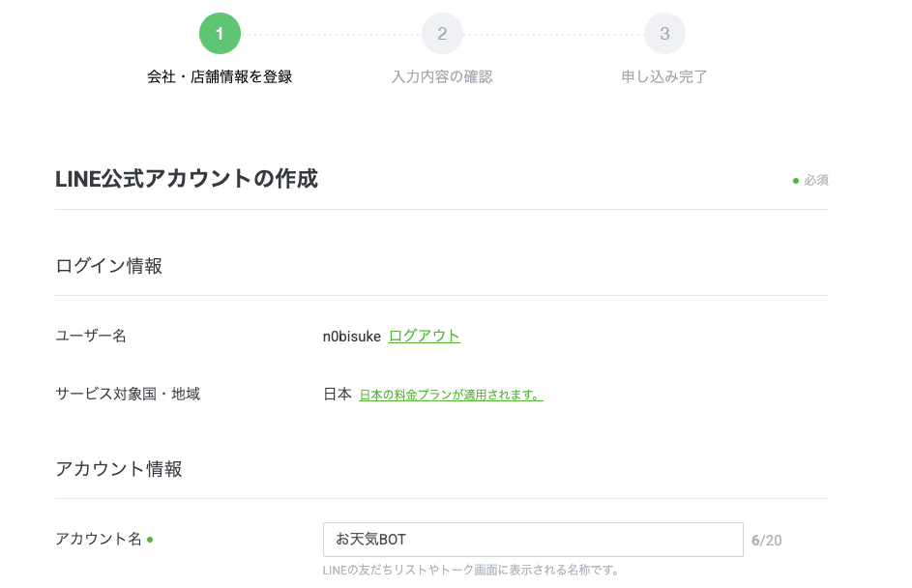Select the 申し込み完了 step label
The width and height of the screenshot is (912, 588).
click(x=664, y=76)
